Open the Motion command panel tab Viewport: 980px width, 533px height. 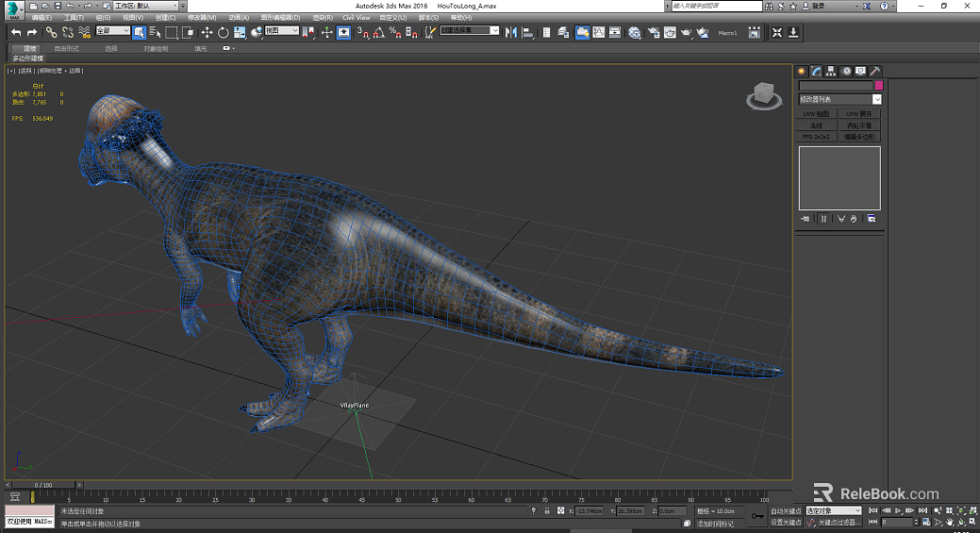point(846,72)
